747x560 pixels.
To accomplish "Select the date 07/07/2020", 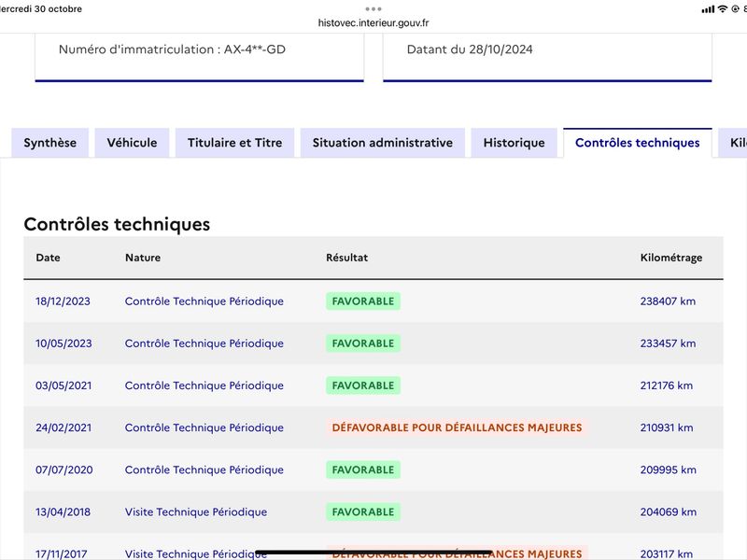I will point(64,470).
